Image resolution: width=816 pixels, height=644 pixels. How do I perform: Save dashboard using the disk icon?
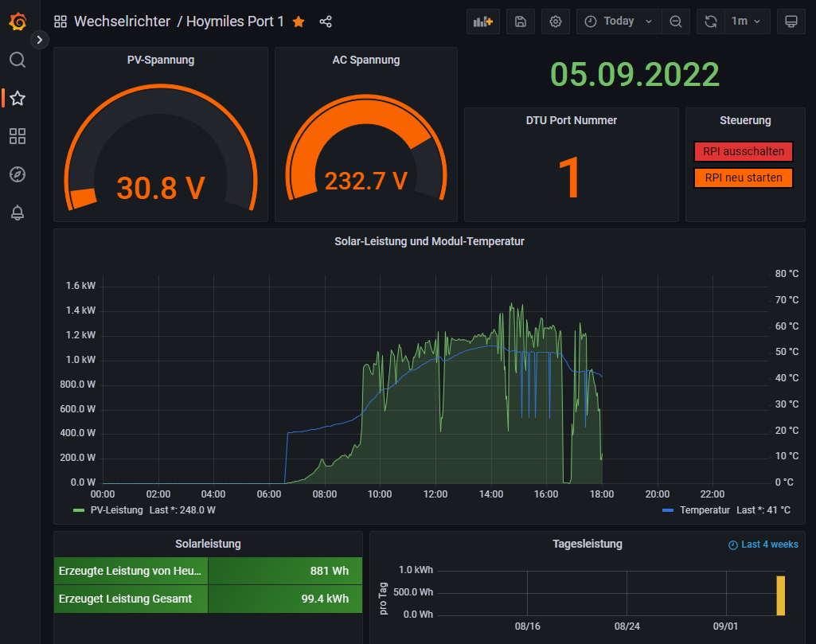point(520,21)
